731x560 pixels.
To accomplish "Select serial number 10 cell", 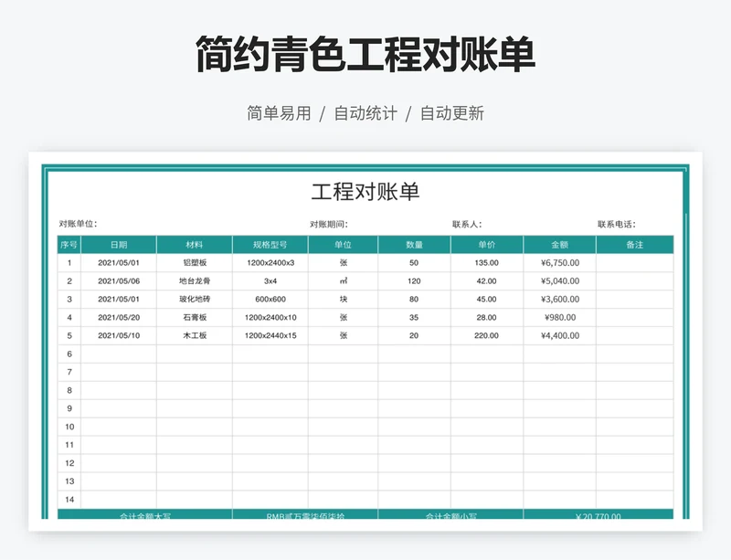I will point(69,427).
